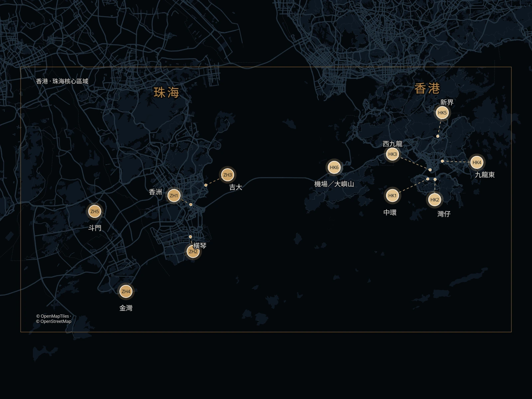This screenshot has width=532, height=399.
Task: Select the ZH2 marker at 橫琴
Action: tap(193, 252)
